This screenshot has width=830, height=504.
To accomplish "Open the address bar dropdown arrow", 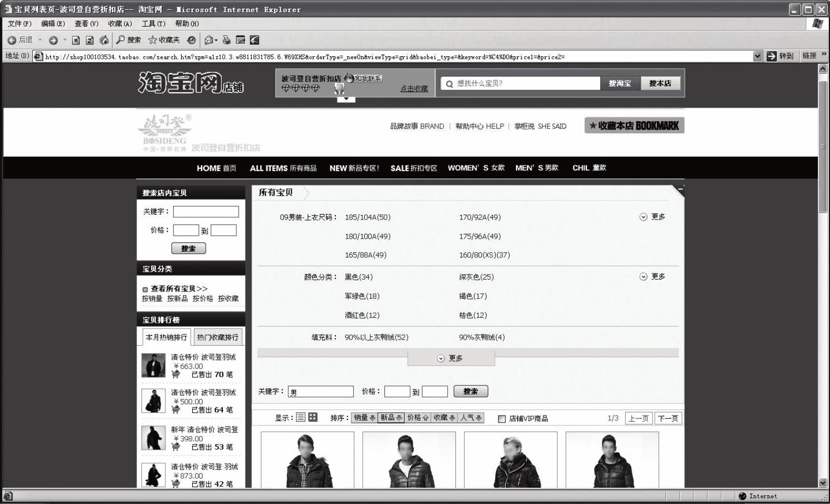I will coord(757,56).
